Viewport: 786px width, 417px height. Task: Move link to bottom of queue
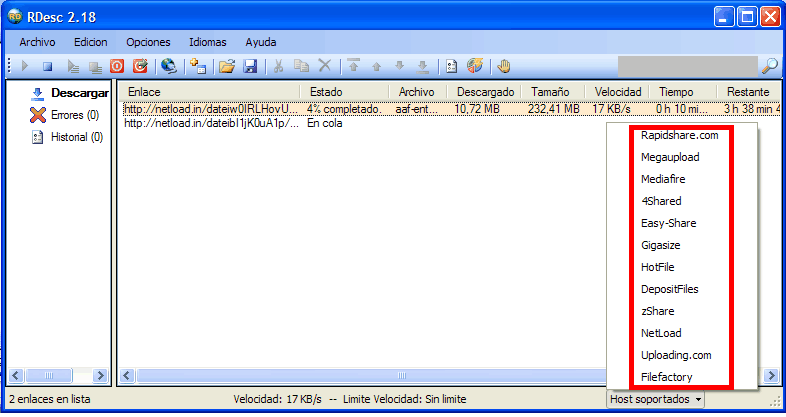pyautogui.click(x=423, y=66)
